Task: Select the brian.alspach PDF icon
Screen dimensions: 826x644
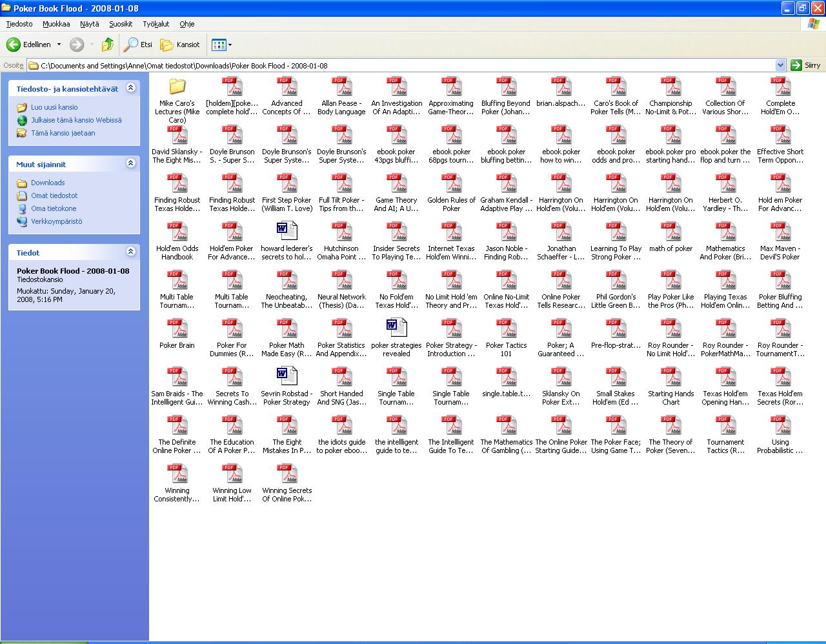Action: coord(561,86)
